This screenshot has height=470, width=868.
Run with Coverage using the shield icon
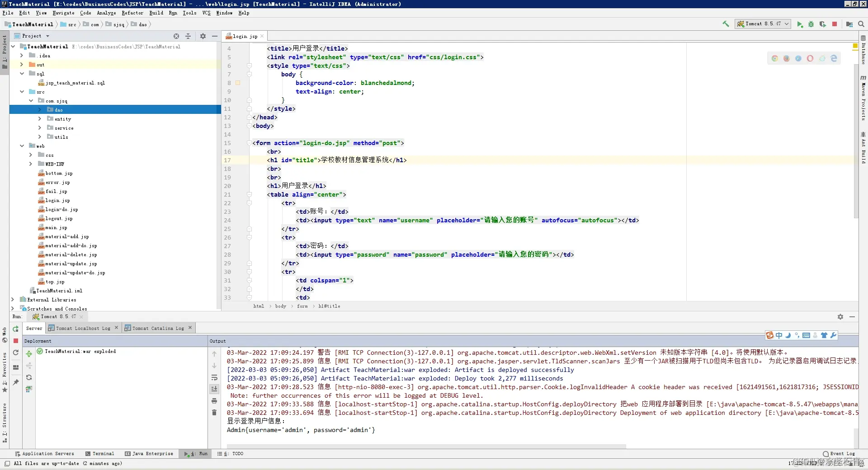coord(823,24)
